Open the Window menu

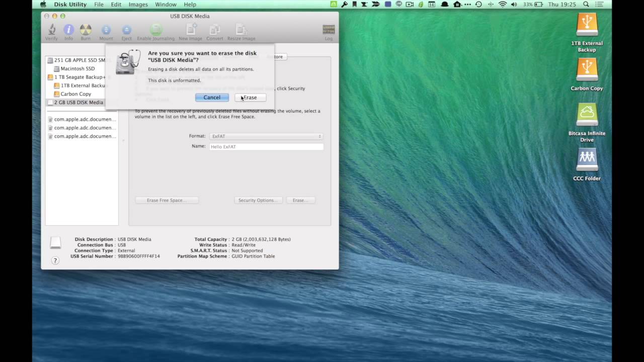click(x=166, y=4)
